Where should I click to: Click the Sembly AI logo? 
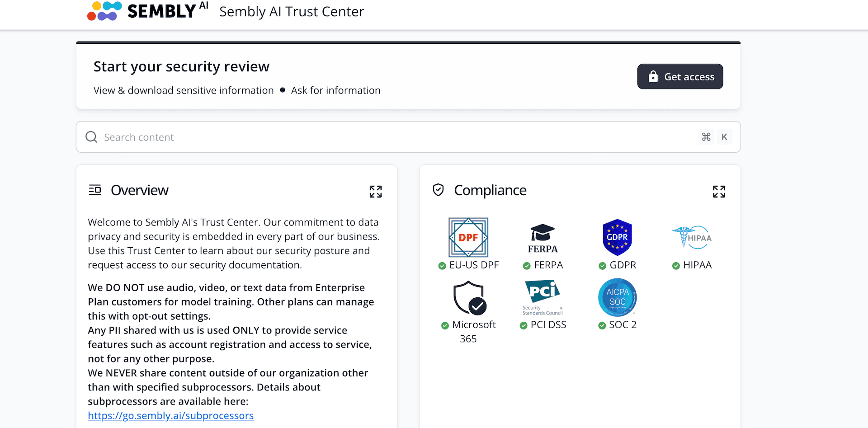point(147,11)
